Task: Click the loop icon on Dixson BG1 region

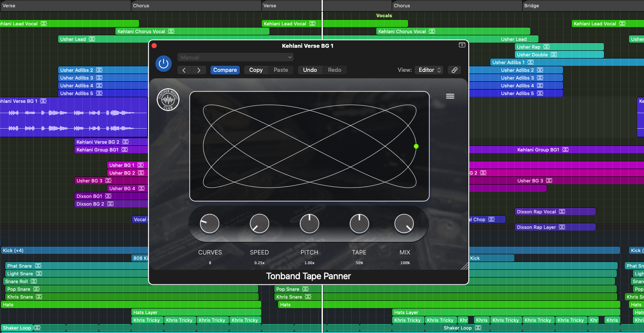Action: click(x=108, y=196)
